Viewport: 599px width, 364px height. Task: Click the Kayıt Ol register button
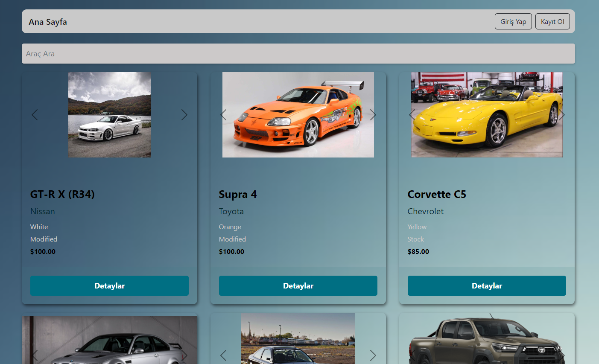tap(552, 21)
